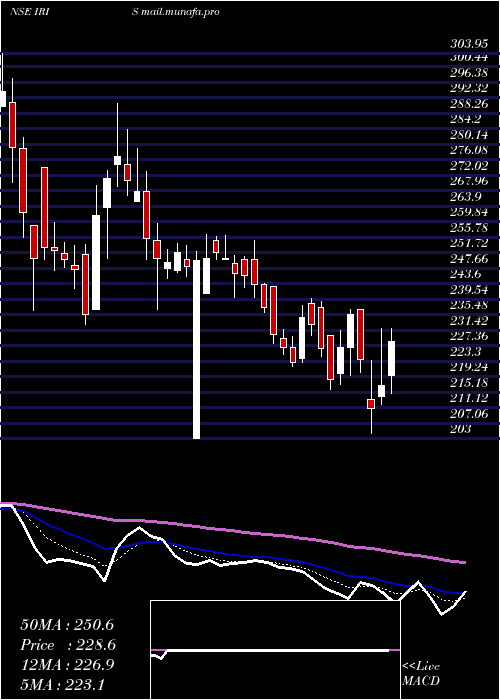The width and height of the screenshot is (500, 700).
Task: Click the NSE IRI symbol title
Action: [29, 12]
